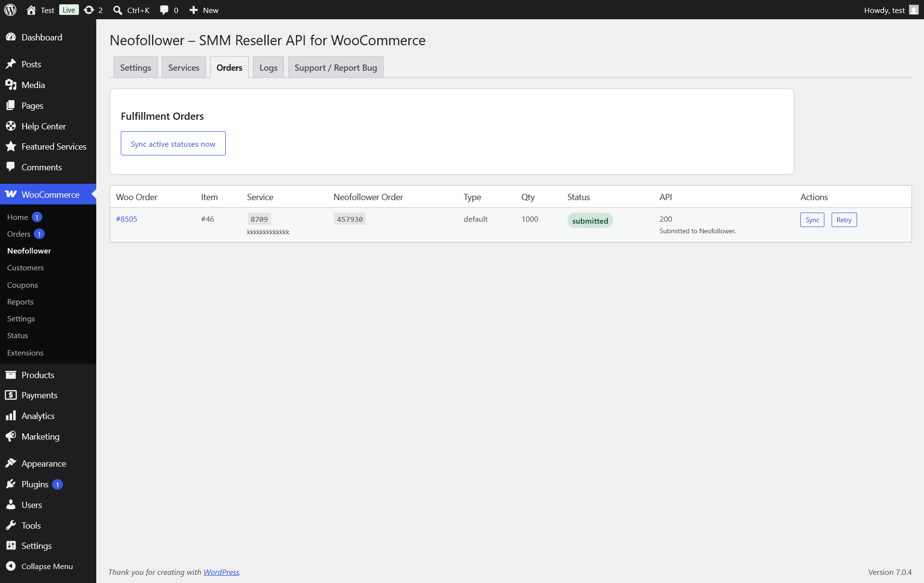Click Sync button for order #8505

pyautogui.click(x=812, y=220)
